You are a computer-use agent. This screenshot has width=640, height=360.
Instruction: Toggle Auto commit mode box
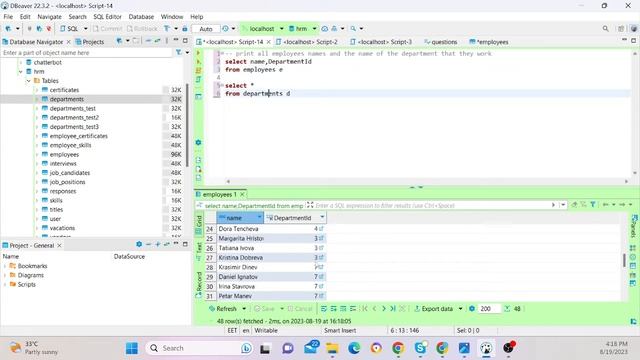point(206,29)
